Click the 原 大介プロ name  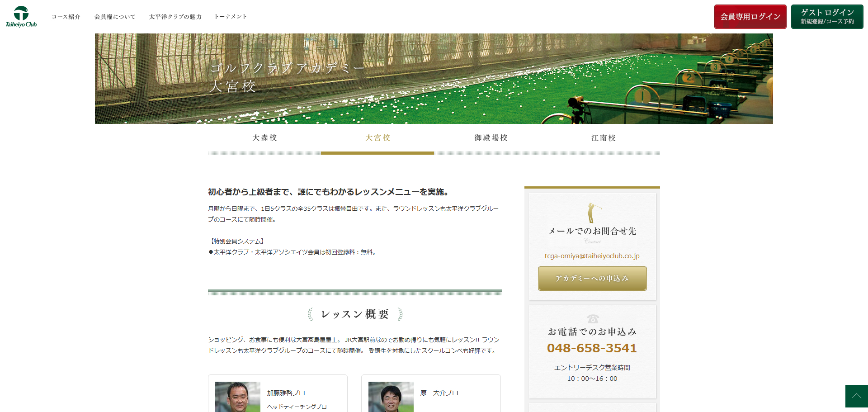[x=439, y=393]
